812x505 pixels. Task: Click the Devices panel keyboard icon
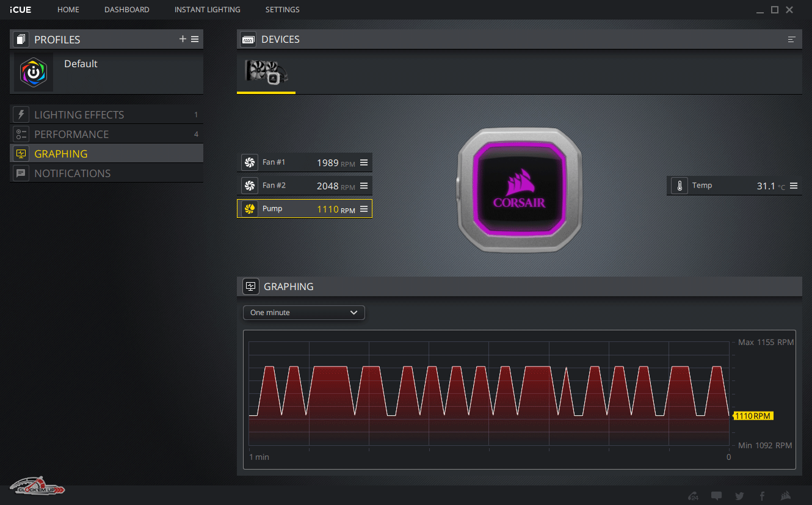[x=248, y=39]
